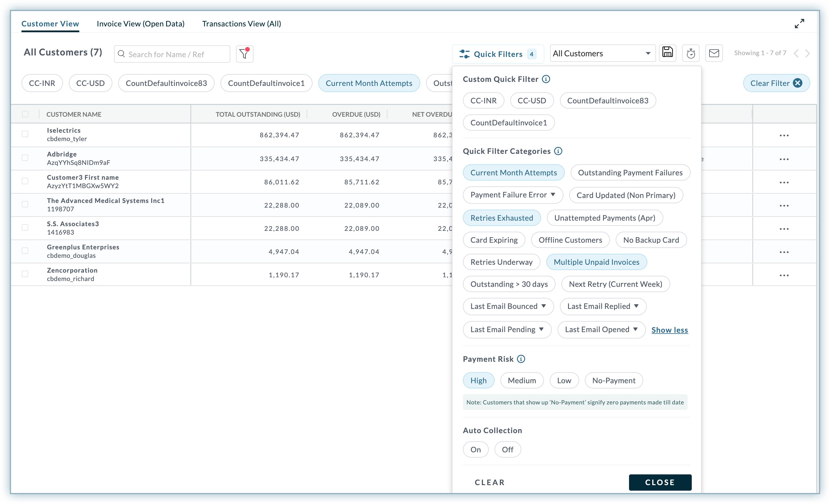Collapse the Quick Filters dropdown button
The height and width of the screenshot is (504, 830).
pyautogui.click(x=498, y=54)
